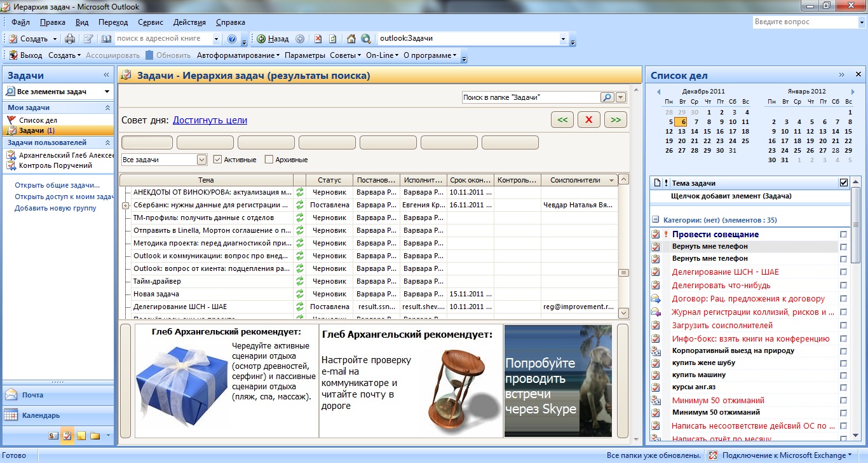The height and width of the screenshot is (463, 868).
Task: Open the Автоформатирование dropdown menu
Action: click(238, 55)
